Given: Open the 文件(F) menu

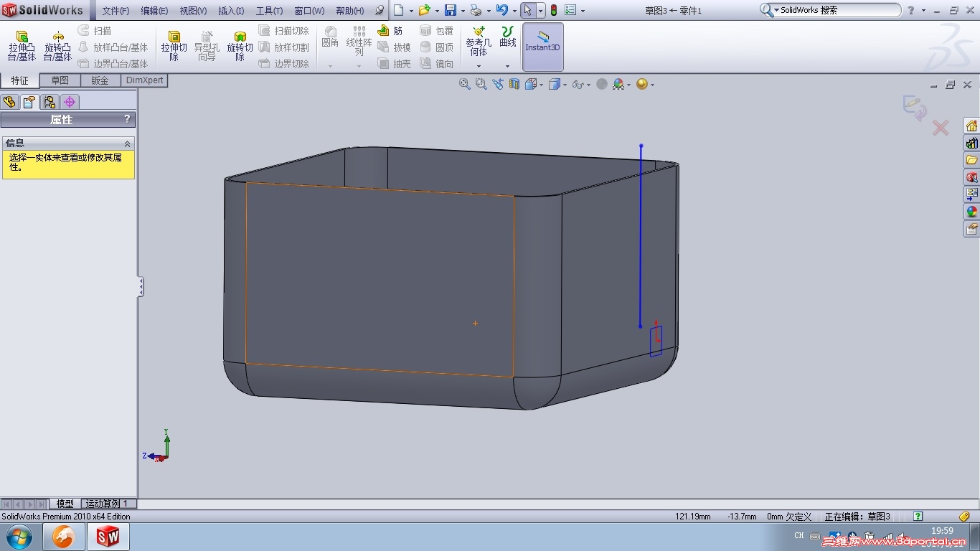Looking at the screenshot, I should pos(116,11).
